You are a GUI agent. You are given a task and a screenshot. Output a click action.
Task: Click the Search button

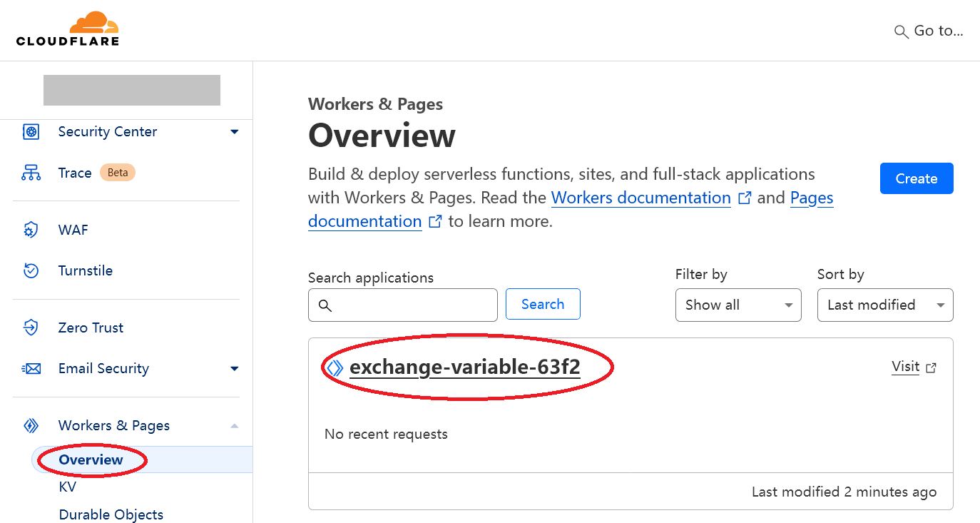pos(543,304)
